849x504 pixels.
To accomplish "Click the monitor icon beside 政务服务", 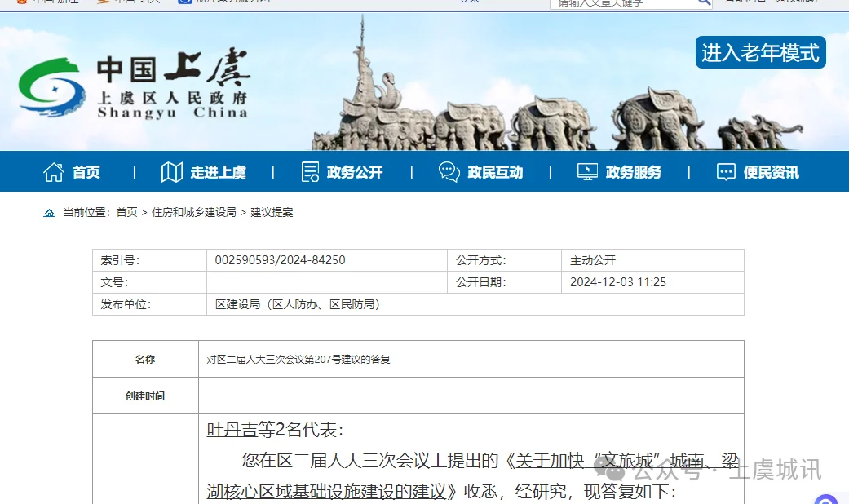I will pos(587,172).
